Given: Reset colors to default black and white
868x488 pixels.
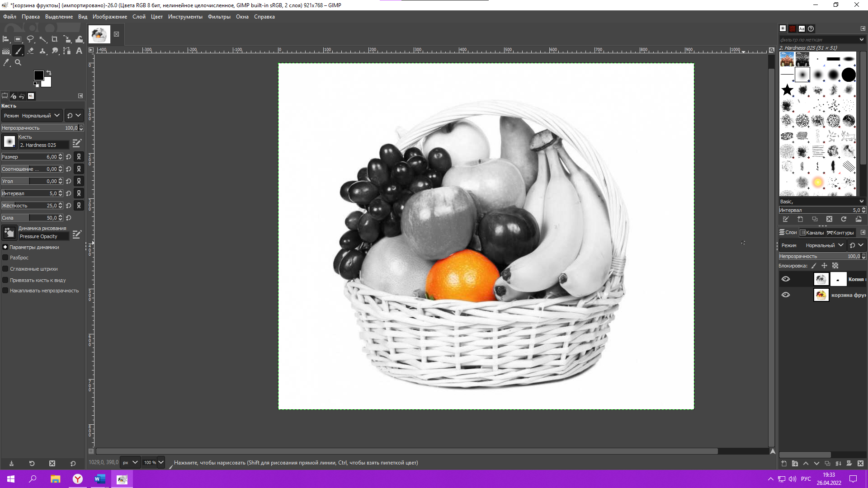Looking at the screenshot, I should pyautogui.click(x=36, y=84).
